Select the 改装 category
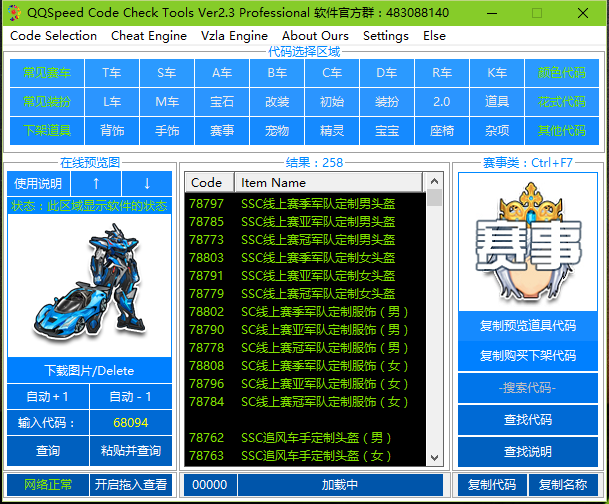This screenshot has width=609, height=504. tap(277, 102)
